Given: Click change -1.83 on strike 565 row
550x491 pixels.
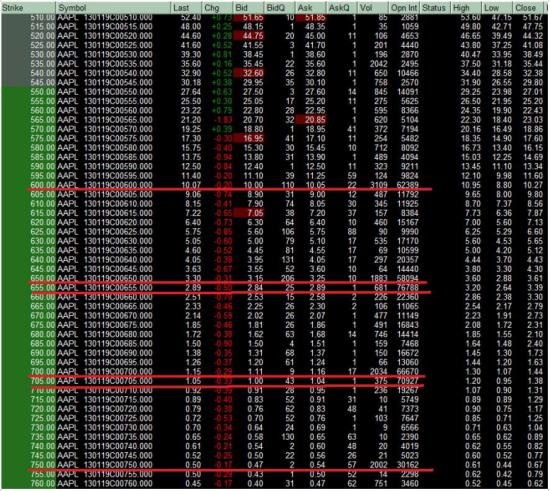Looking at the screenshot, I should pos(223,120).
